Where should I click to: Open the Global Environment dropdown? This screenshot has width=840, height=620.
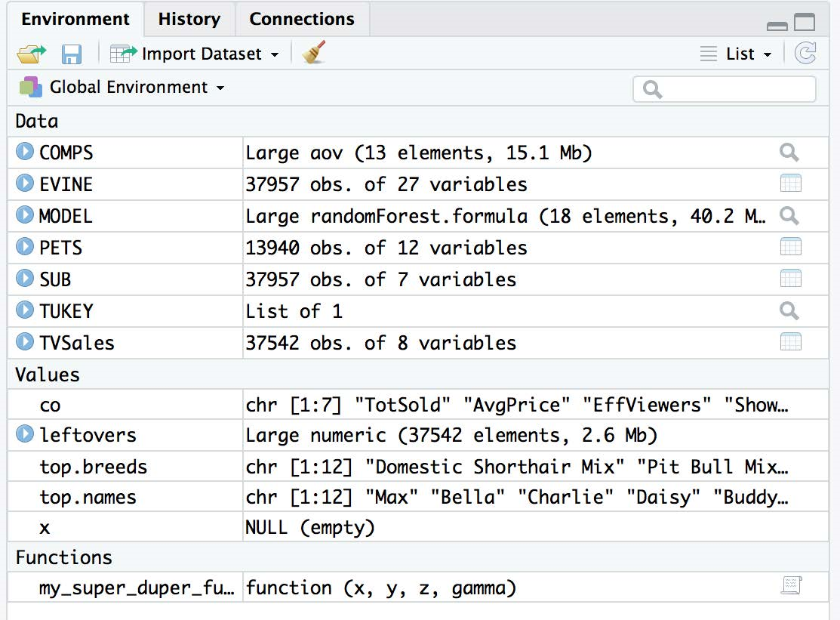click(x=122, y=88)
